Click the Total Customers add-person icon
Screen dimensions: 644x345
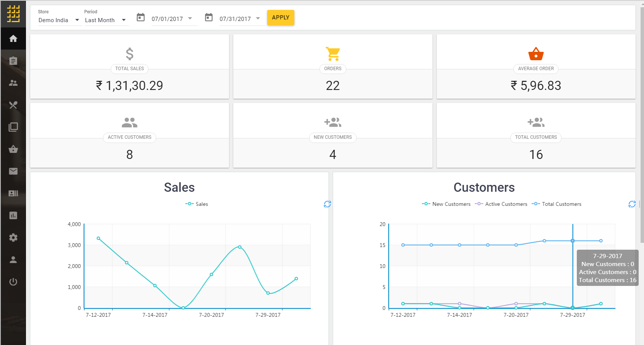536,122
